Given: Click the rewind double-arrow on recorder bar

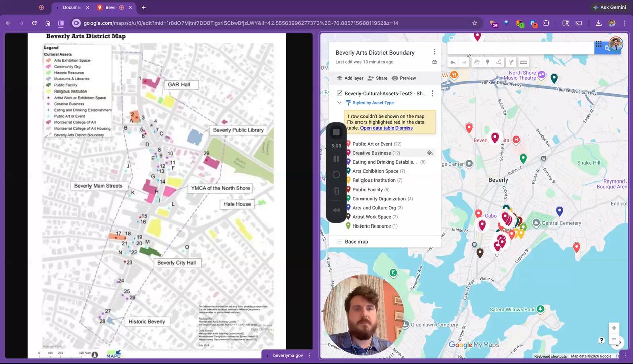Looking at the screenshot, I should tap(336, 210).
